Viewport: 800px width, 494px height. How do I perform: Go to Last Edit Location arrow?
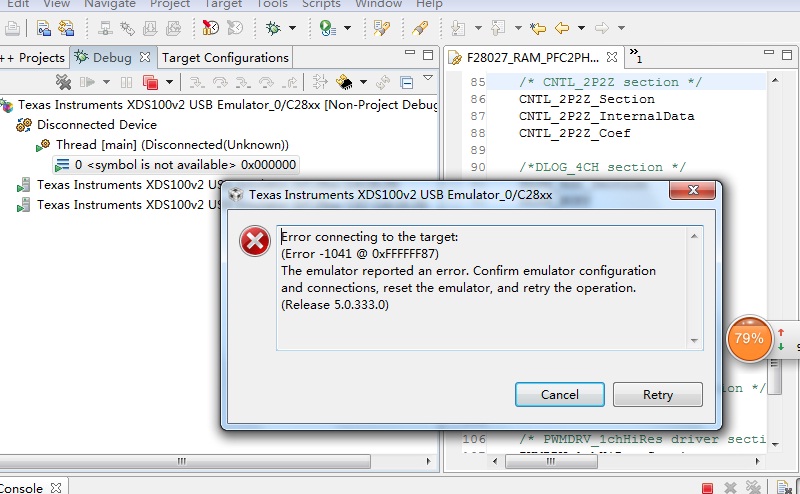coord(538,28)
